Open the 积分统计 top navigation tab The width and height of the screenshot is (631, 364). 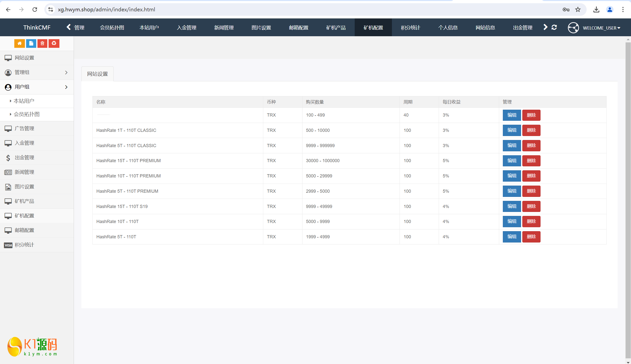410,28
